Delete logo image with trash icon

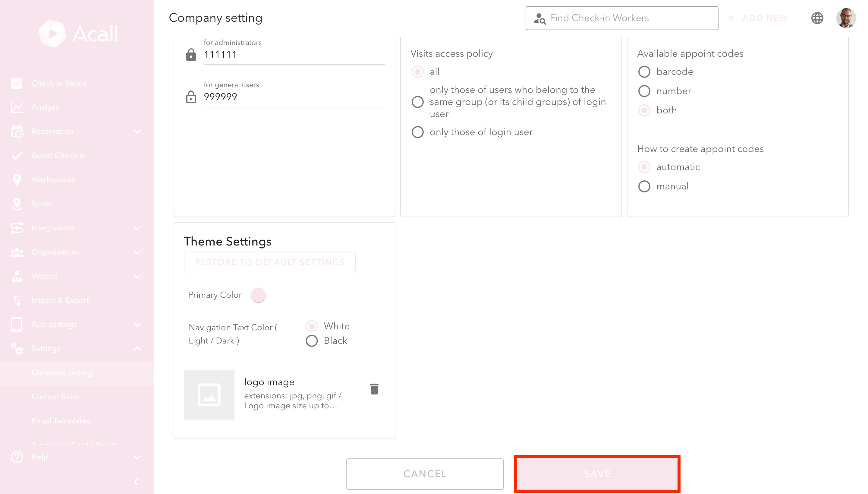(x=374, y=389)
